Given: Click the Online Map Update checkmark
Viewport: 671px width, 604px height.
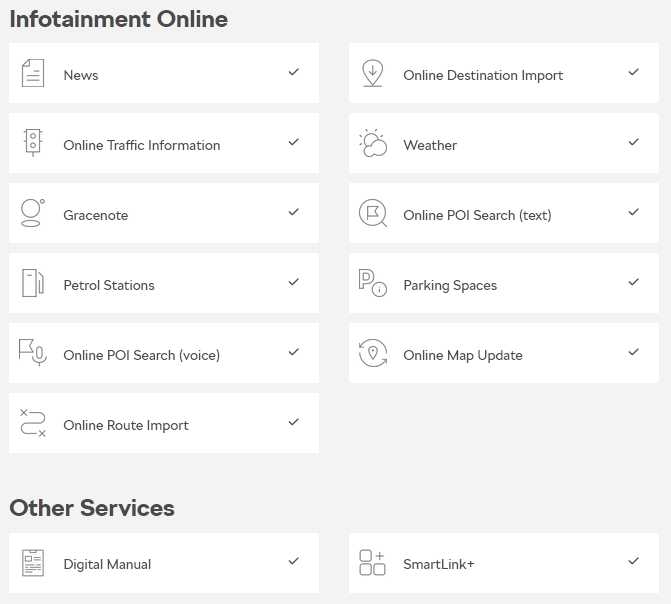Looking at the screenshot, I should point(634,352).
